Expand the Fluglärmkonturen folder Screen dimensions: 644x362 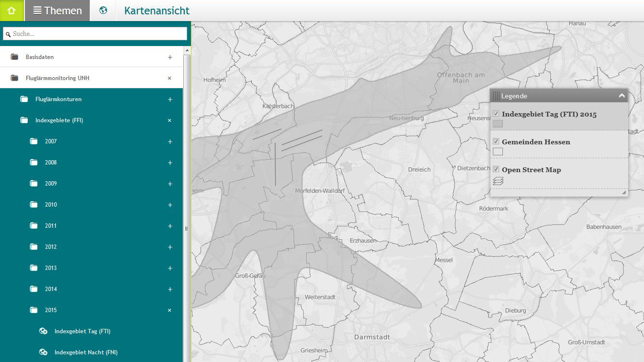pos(170,99)
